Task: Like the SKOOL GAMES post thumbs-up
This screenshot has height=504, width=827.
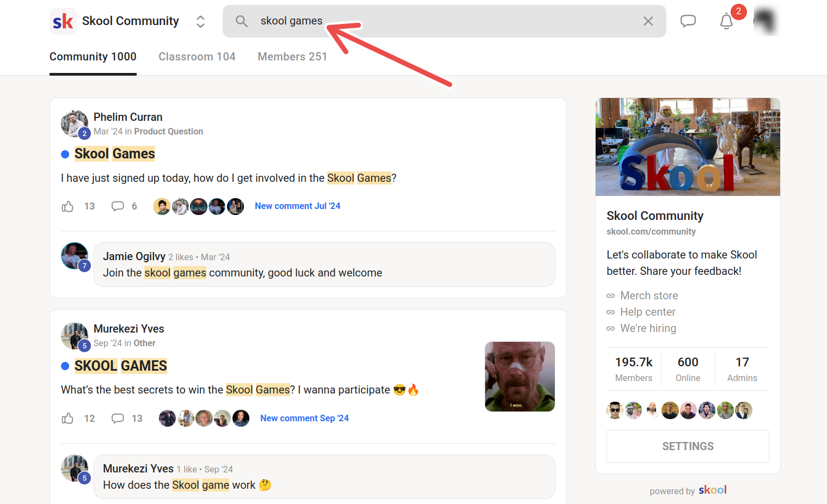Action: 68,419
